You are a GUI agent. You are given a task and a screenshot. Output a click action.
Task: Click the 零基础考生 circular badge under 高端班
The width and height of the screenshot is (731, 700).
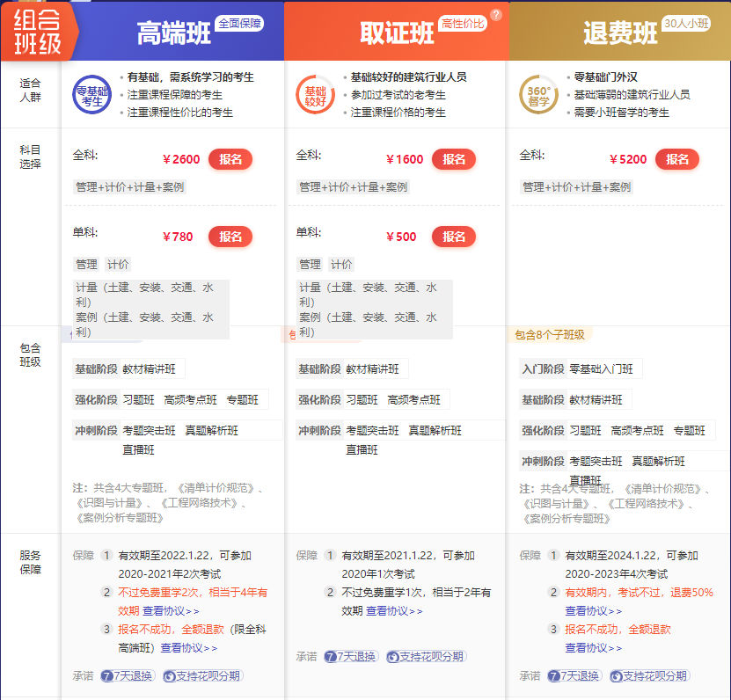(91, 95)
